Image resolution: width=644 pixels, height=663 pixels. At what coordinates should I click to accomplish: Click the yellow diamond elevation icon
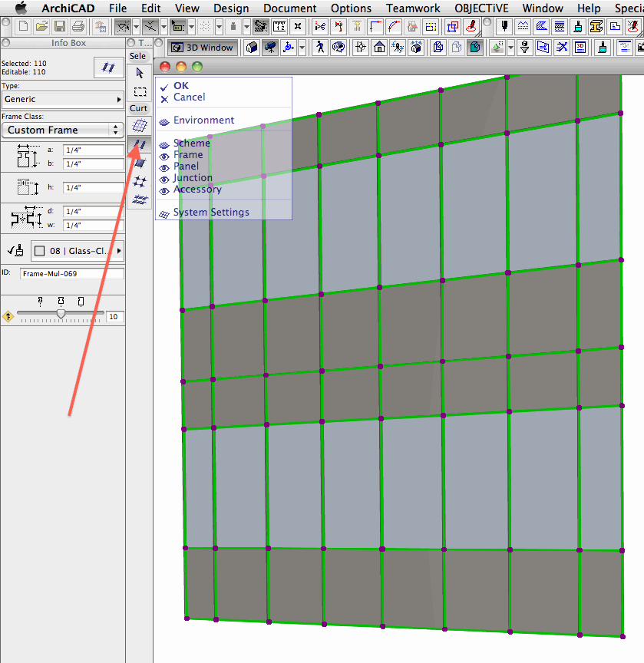tap(8, 316)
